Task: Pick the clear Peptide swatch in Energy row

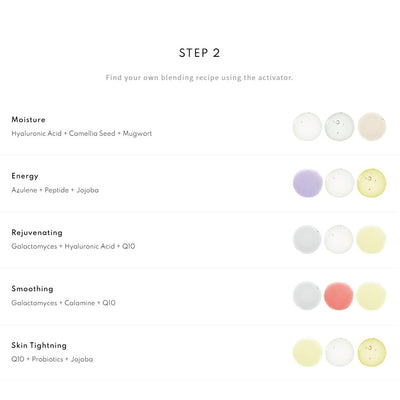Action: [339, 183]
